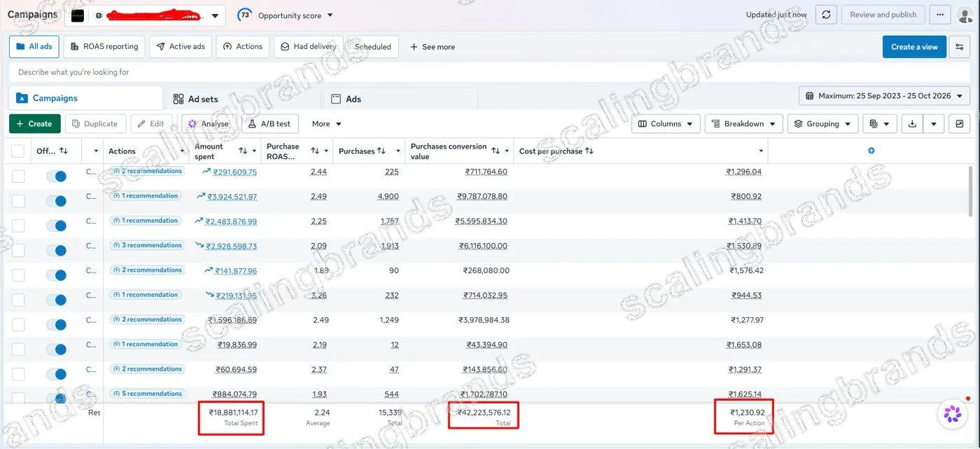Viewport: 980px width, 449px height.
Task: Expand the More dropdown
Action: point(326,124)
